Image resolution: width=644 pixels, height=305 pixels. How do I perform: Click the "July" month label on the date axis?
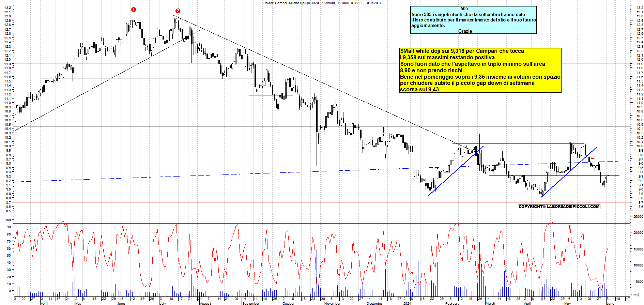(x=163, y=303)
